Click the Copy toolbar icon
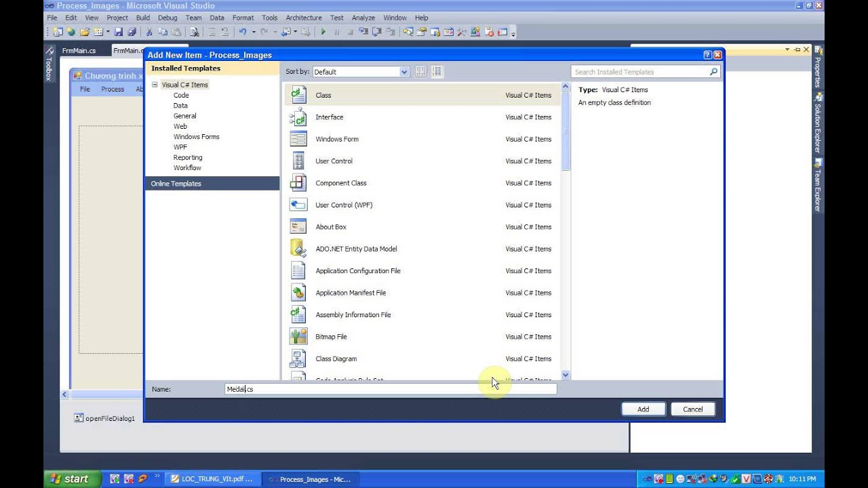The height and width of the screenshot is (488, 868). click(x=162, y=32)
